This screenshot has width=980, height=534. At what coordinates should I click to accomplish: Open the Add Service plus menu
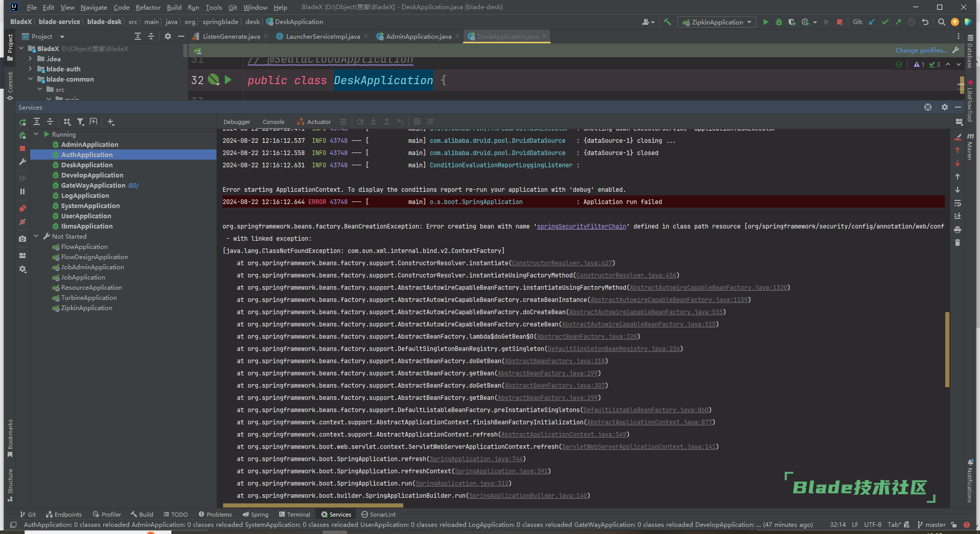pyautogui.click(x=111, y=122)
